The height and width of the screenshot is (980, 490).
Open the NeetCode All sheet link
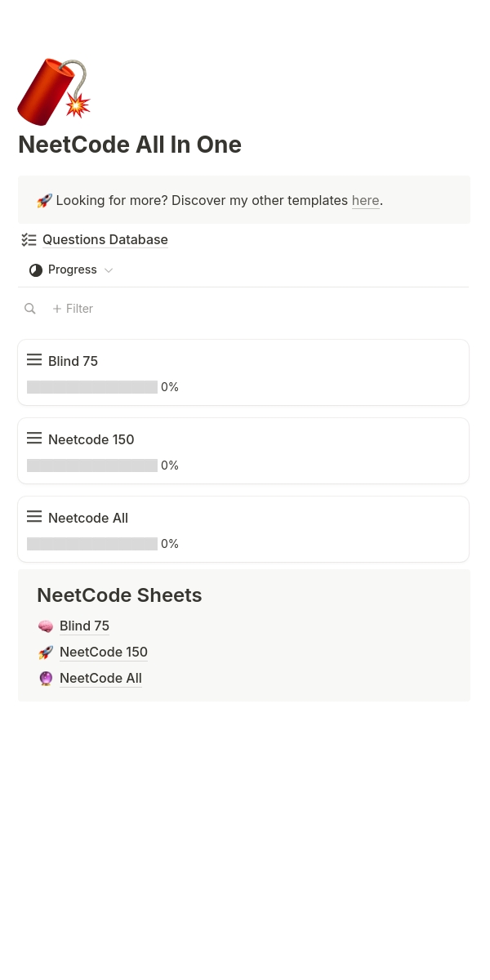pos(100,679)
